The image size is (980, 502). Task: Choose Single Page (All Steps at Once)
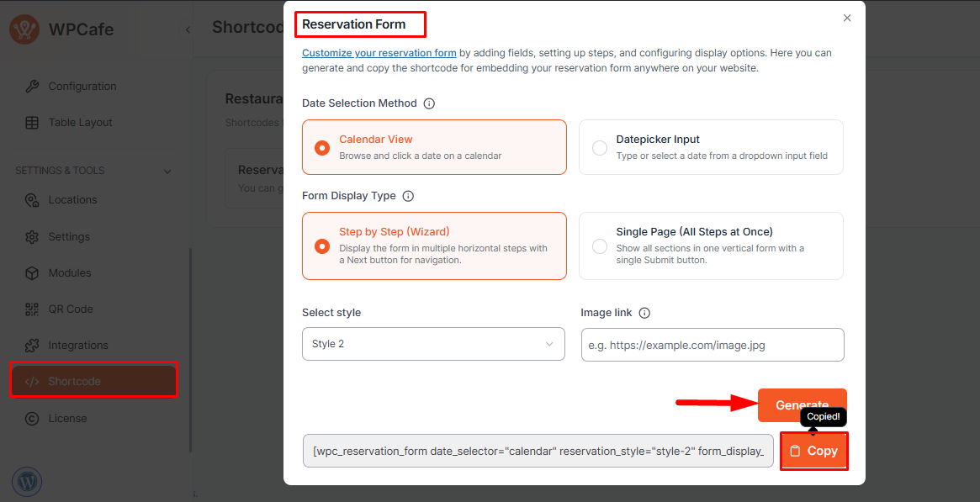600,246
